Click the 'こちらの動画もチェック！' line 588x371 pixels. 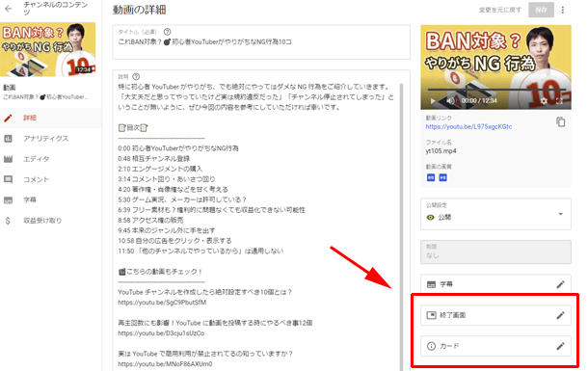click(160, 272)
